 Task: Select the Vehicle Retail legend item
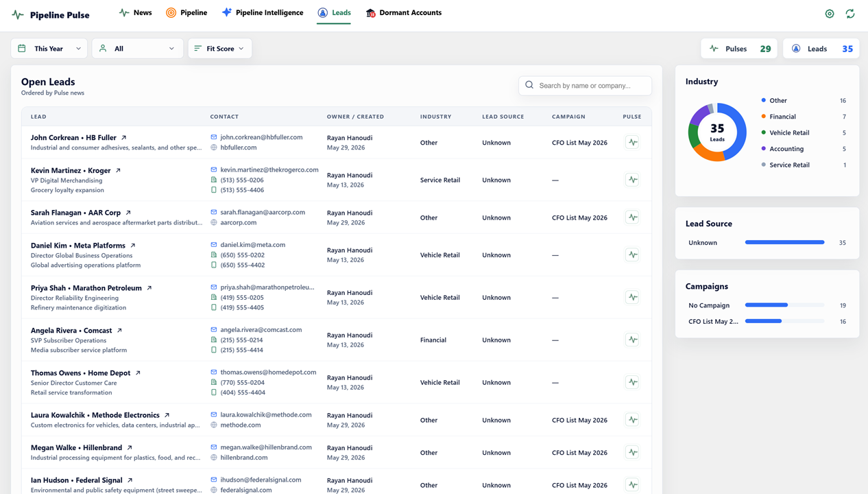pyautogui.click(x=804, y=132)
